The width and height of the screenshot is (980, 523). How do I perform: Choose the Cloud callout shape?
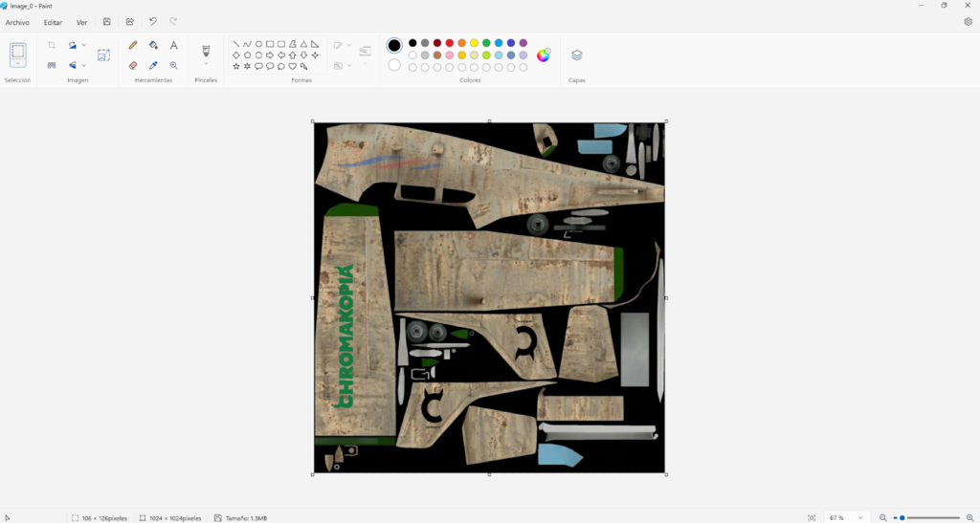(x=281, y=66)
